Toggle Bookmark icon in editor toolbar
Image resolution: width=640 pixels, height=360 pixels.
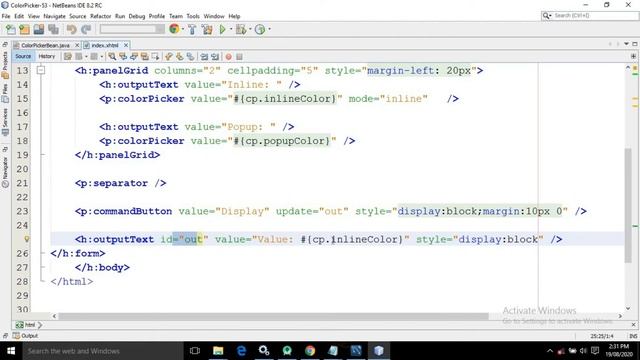[x=191, y=57]
